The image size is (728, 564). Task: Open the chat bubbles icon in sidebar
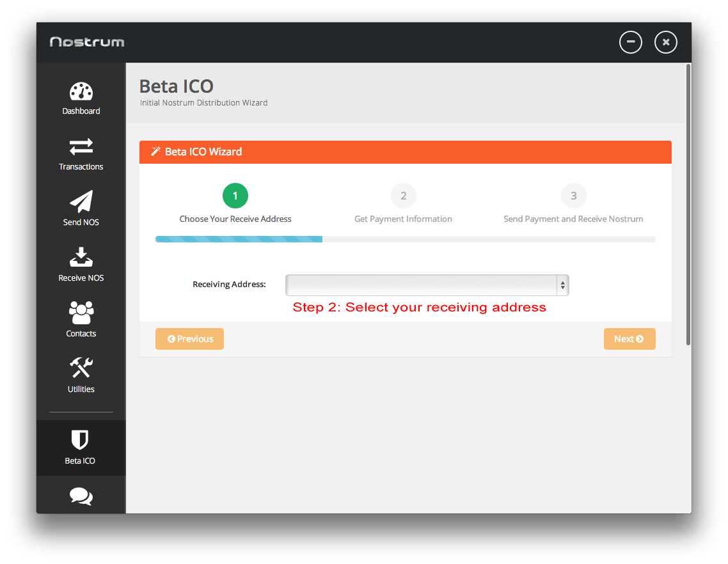point(81,496)
